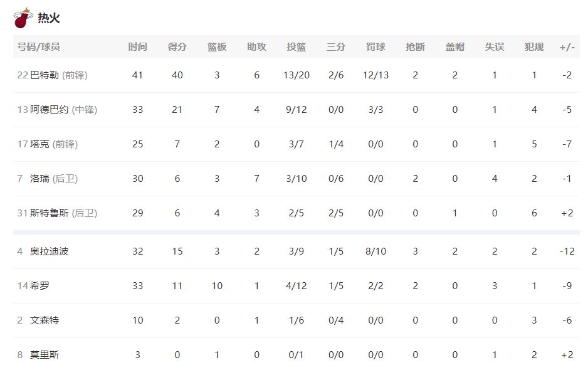Click the 犯规 column header
The image size is (588, 370).
534,47
